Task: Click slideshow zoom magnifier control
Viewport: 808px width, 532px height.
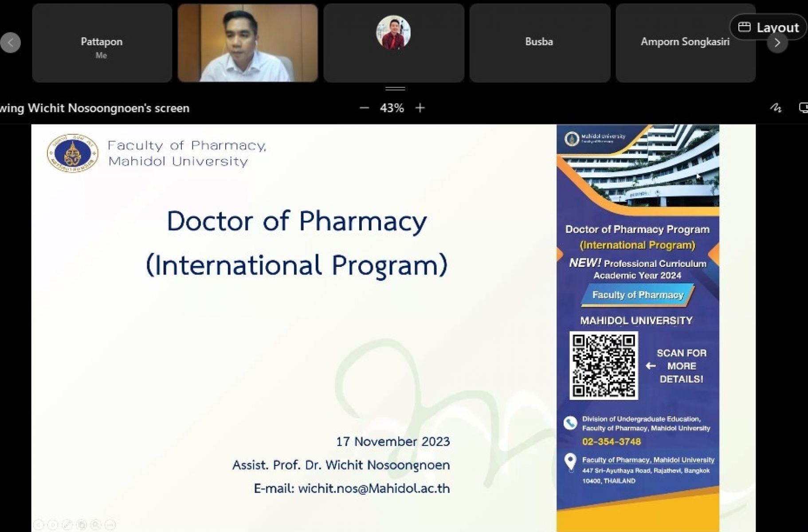Action: 96,525
